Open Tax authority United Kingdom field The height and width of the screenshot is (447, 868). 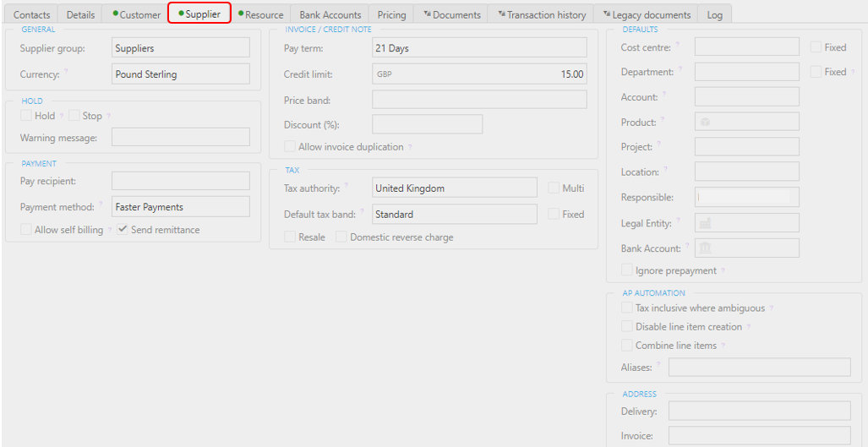pyautogui.click(x=455, y=188)
